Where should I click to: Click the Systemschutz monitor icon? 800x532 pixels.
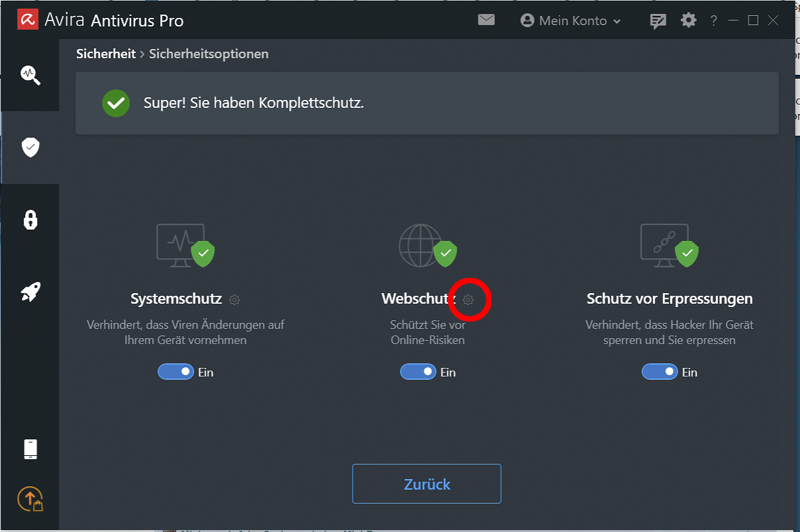coord(185,245)
